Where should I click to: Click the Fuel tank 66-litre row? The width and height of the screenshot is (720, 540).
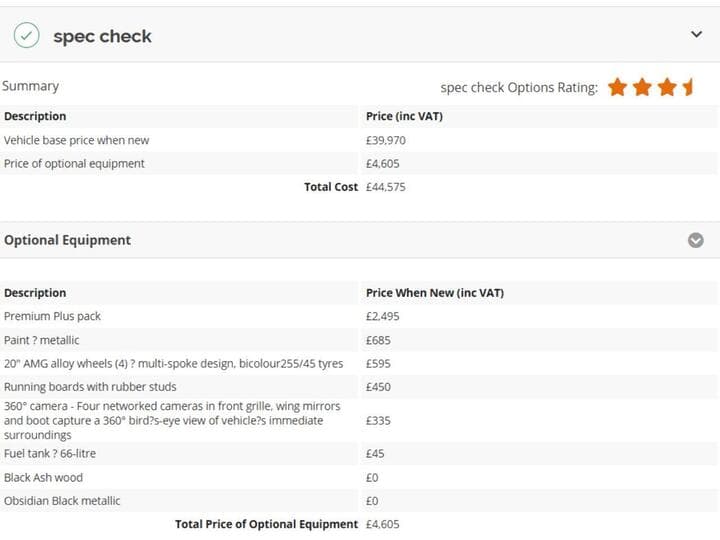358,454
